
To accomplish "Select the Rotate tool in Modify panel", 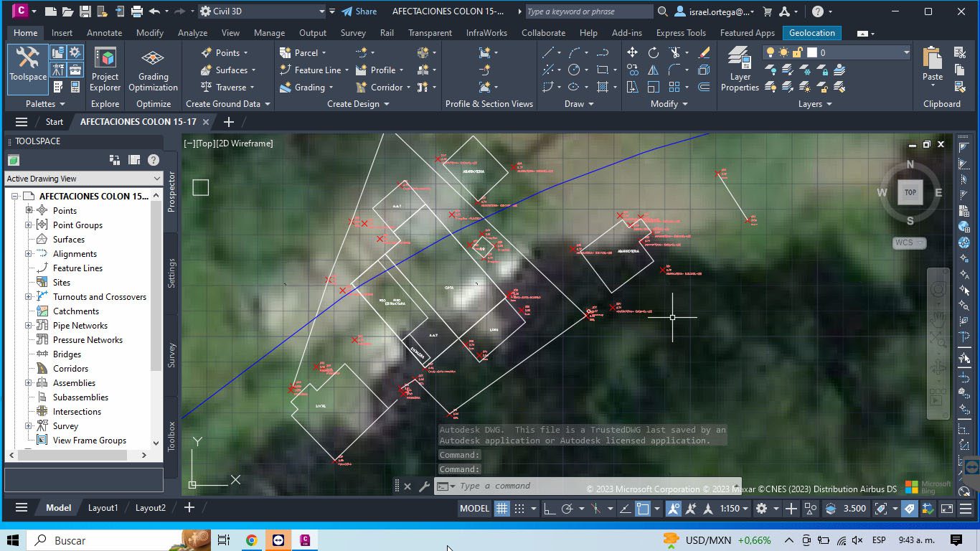I will click(x=653, y=52).
